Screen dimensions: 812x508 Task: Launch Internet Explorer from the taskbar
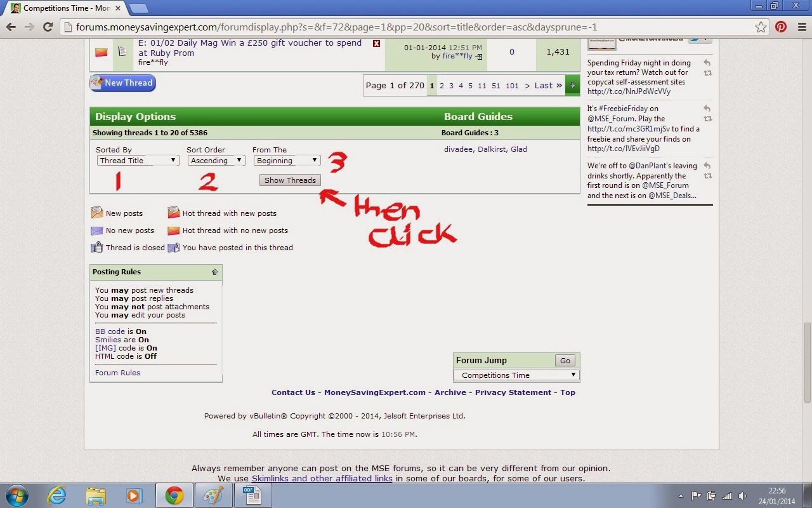click(x=57, y=495)
